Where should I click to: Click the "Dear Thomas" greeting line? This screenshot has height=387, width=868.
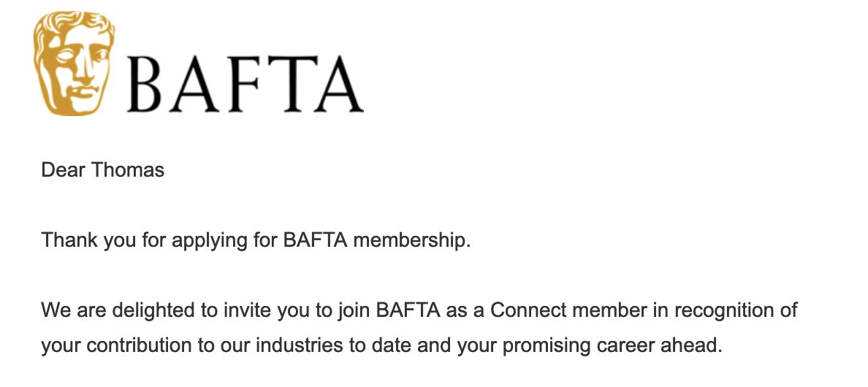[x=103, y=169]
